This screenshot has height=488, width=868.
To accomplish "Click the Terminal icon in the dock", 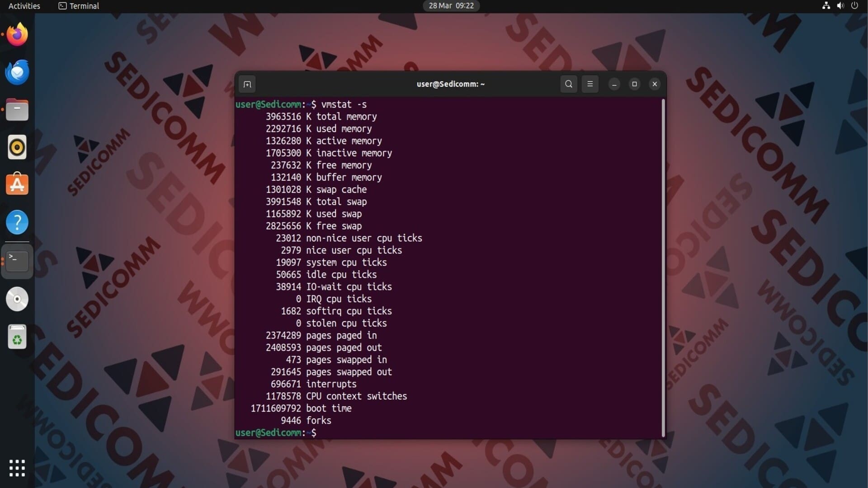I will 17,261.
